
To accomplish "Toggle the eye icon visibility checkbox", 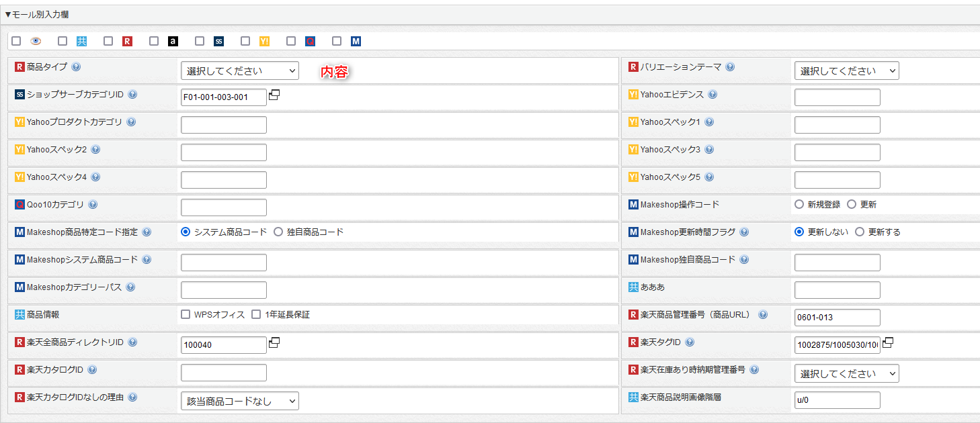I will (x=16, y=41).
